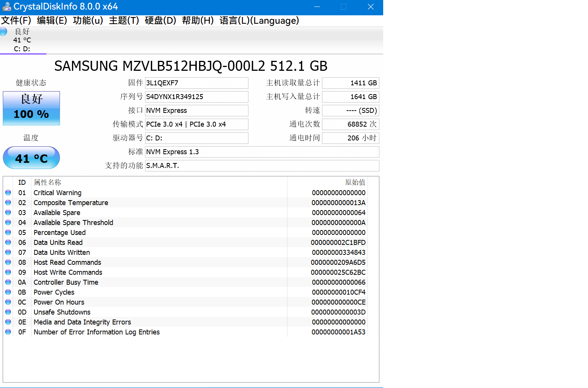Click the 良好 100 % health status button
Image resolution: width=588 pixels, height=388 pixels.
(31, 108)
